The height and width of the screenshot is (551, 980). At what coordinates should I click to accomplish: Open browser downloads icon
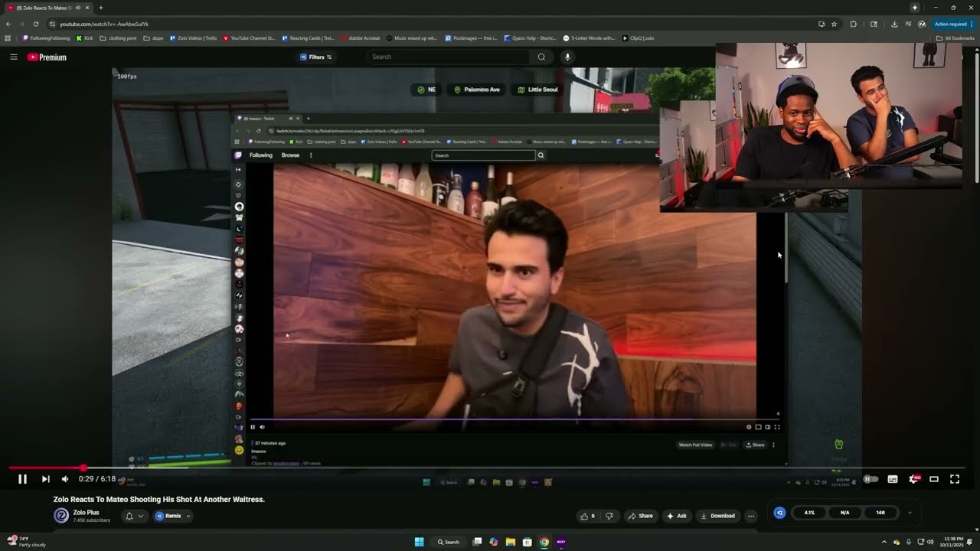894,24
